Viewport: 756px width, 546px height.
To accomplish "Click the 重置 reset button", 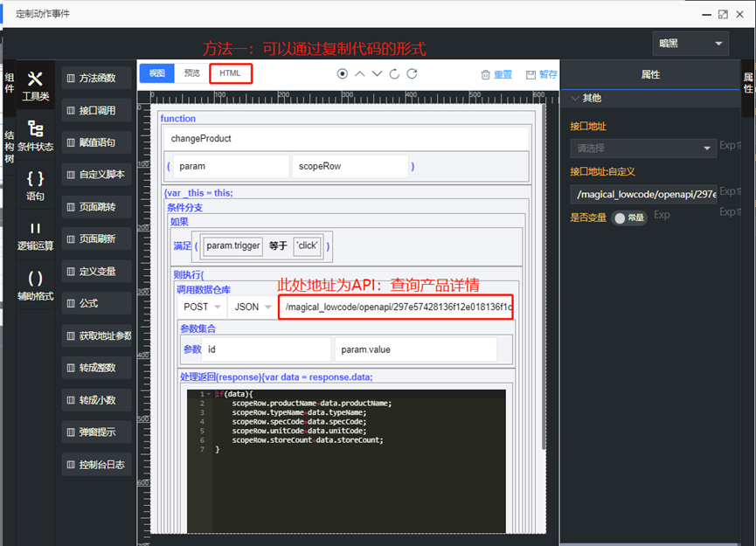I will coord(496,75).
